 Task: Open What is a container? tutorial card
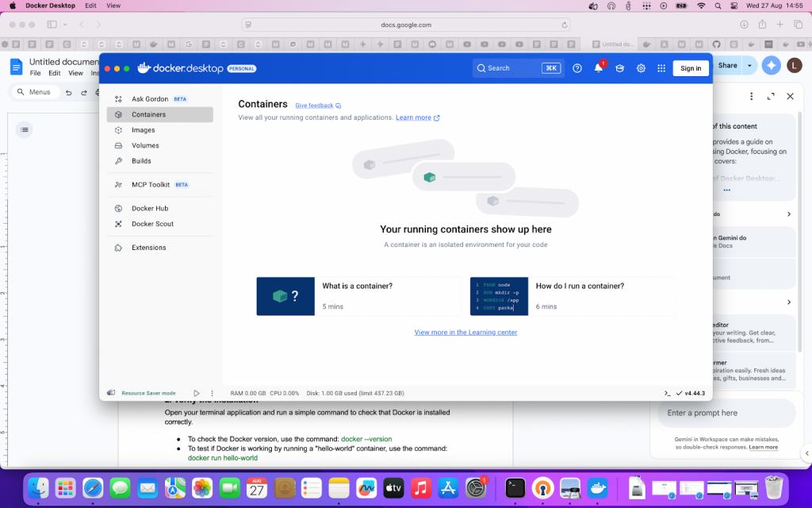click(358, 296)
